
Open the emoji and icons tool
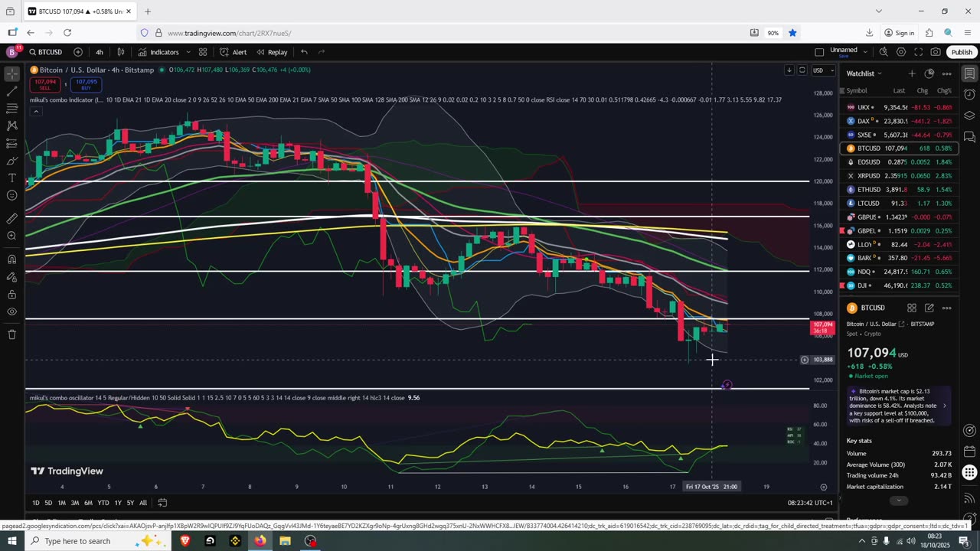(12, 195)
